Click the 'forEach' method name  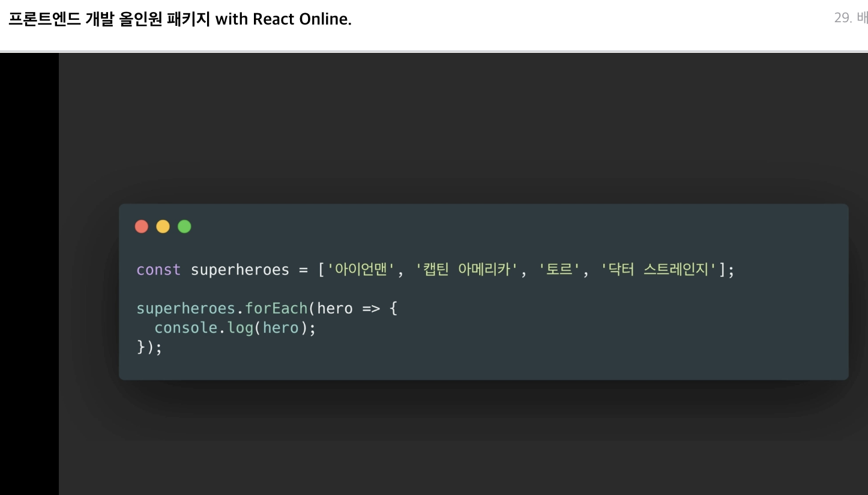click(276, 309)
